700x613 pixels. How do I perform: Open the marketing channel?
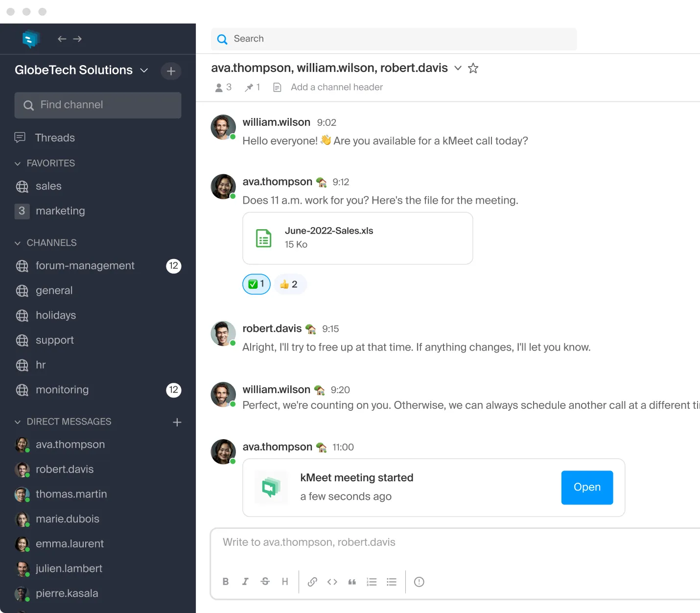50,211
